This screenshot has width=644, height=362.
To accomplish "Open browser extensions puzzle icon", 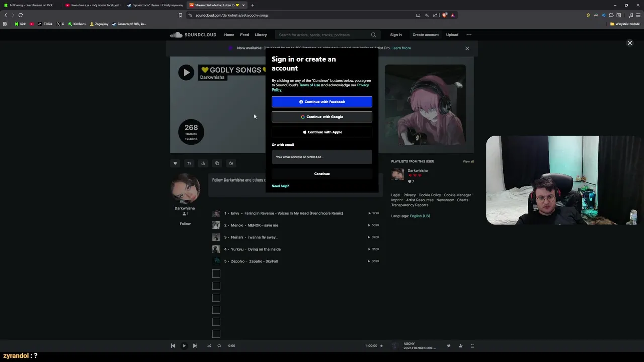I will (611, 15).
